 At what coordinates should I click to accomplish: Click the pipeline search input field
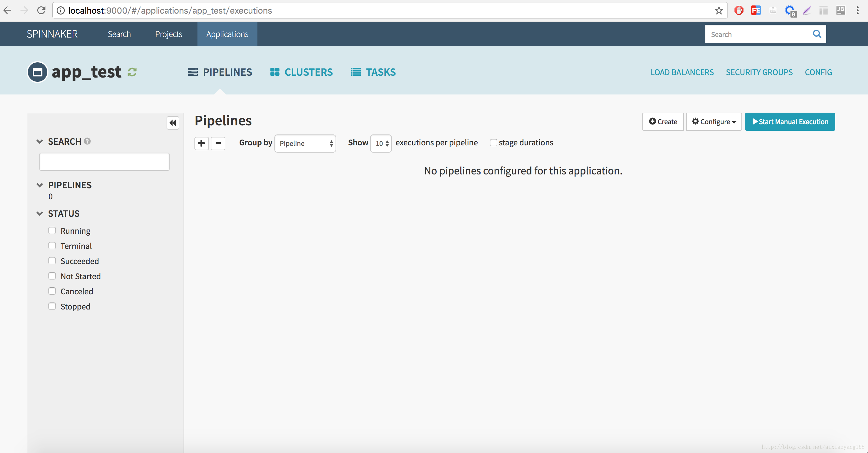point(104,161)
